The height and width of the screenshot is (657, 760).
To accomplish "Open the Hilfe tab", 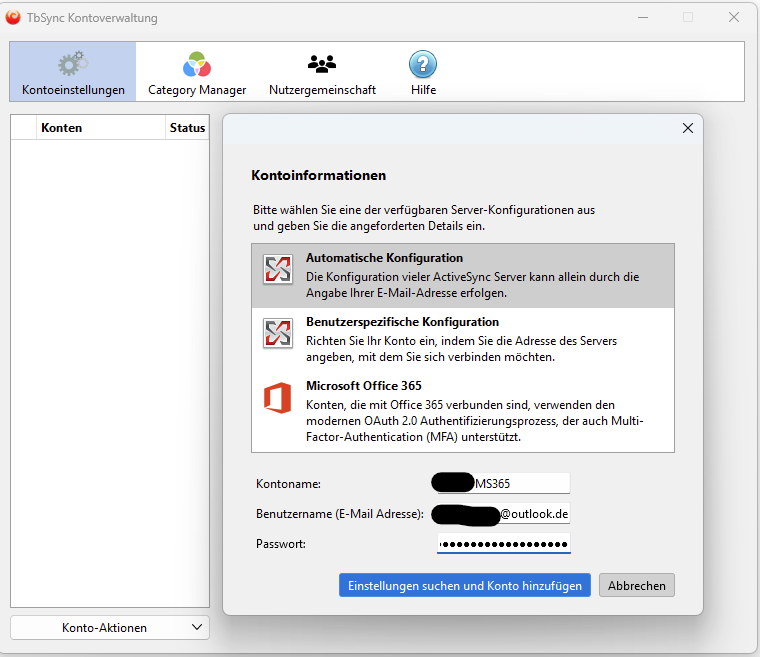I will coord(423,72).
